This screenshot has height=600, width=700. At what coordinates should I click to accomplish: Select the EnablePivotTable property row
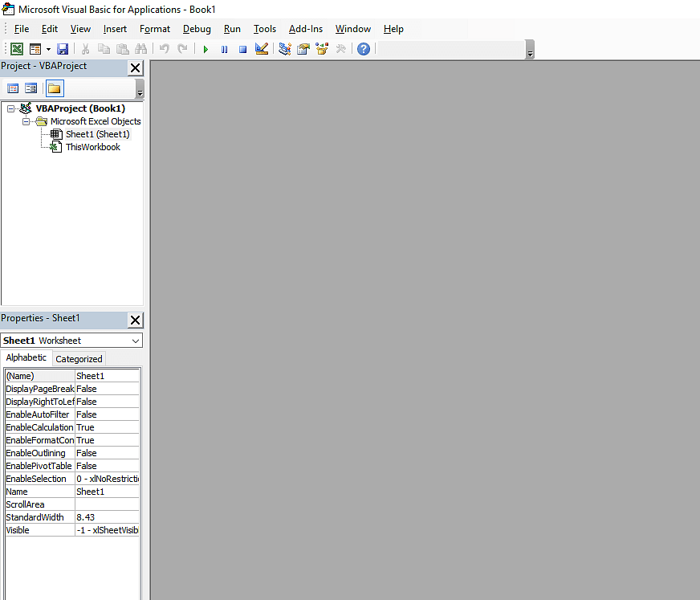pyautogui.click(x=72, y=466)
